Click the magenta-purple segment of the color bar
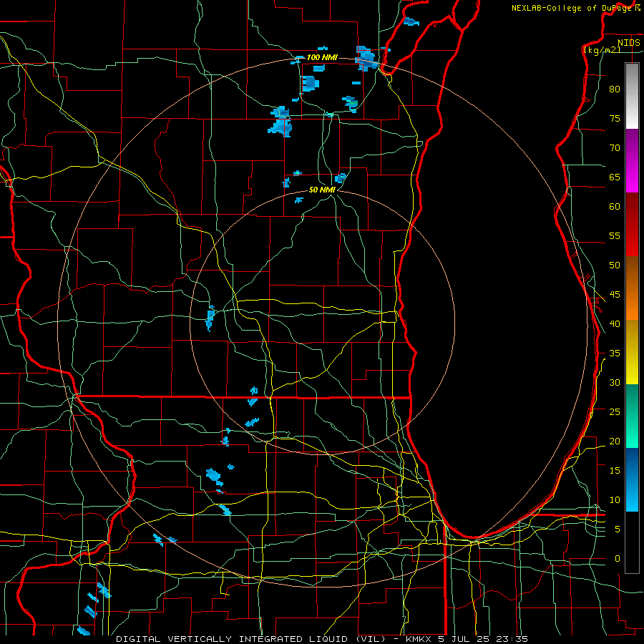 [x=632, y=161]
